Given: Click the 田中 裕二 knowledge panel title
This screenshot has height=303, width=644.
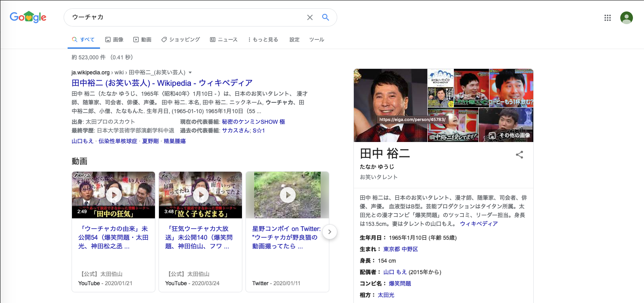Looking at the screenshot, I should 385,153.
